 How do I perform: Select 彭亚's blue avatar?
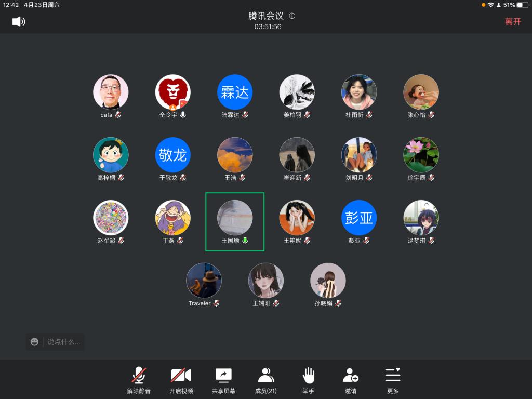(x=359, y=218)
